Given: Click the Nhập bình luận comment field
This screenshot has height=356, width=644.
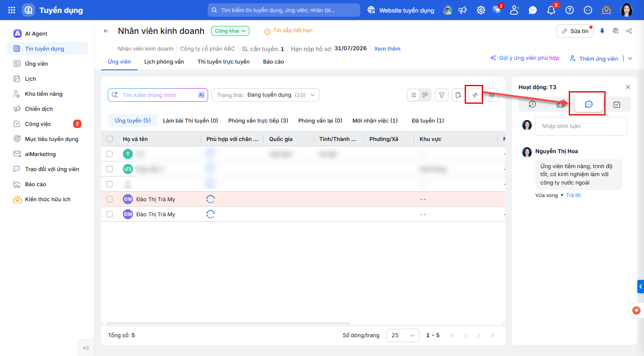Looking at the screenshot, I should tap(581, 126).
